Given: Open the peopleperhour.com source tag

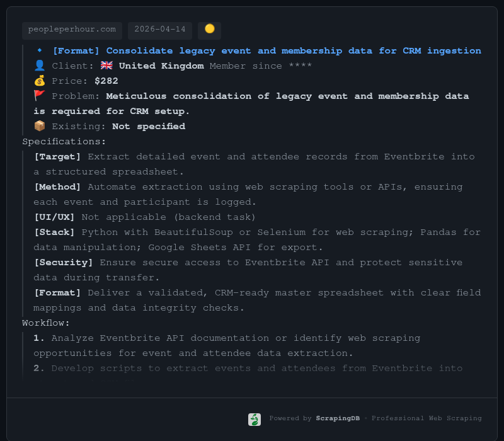Looking at the screenshot, I should click(x=72, y=30).
